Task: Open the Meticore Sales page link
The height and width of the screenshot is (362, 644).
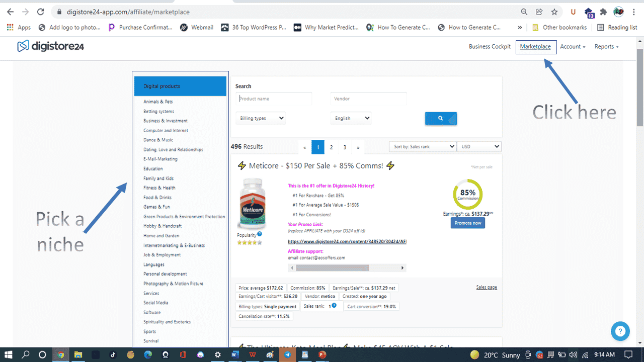Action: 487,287
